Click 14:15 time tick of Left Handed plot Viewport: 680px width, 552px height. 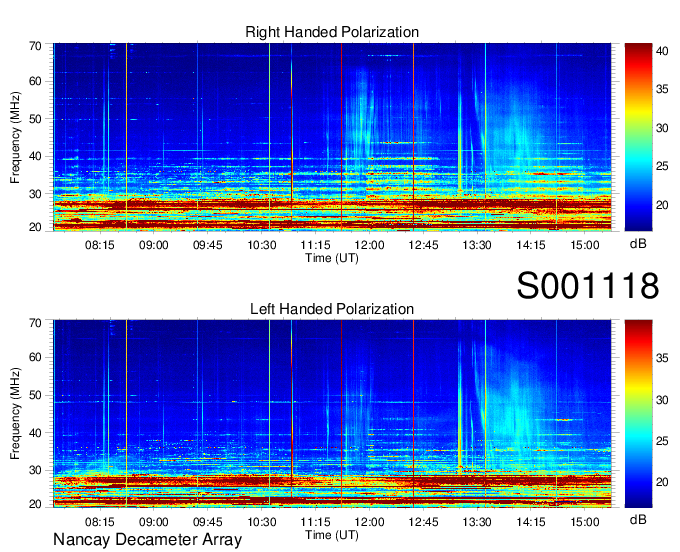(531, 522)
